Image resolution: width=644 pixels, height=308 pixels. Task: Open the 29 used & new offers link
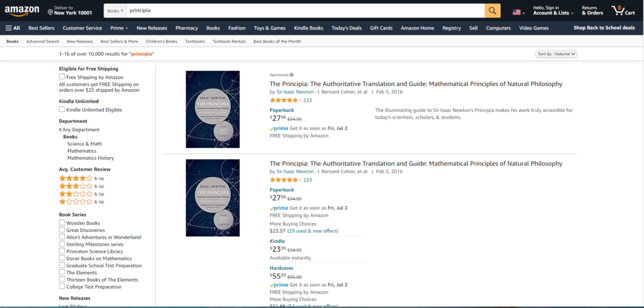[x=313, y=231]
